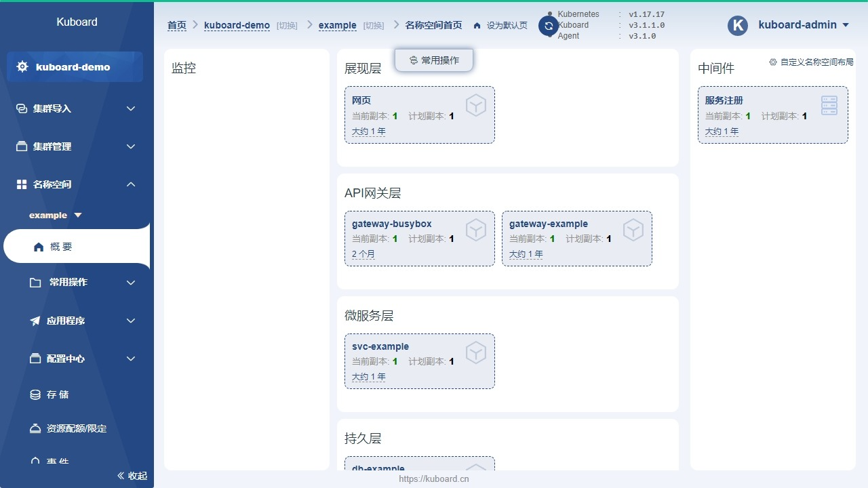Expand the 集群导入 menu chevron

(x=131, y=108)
